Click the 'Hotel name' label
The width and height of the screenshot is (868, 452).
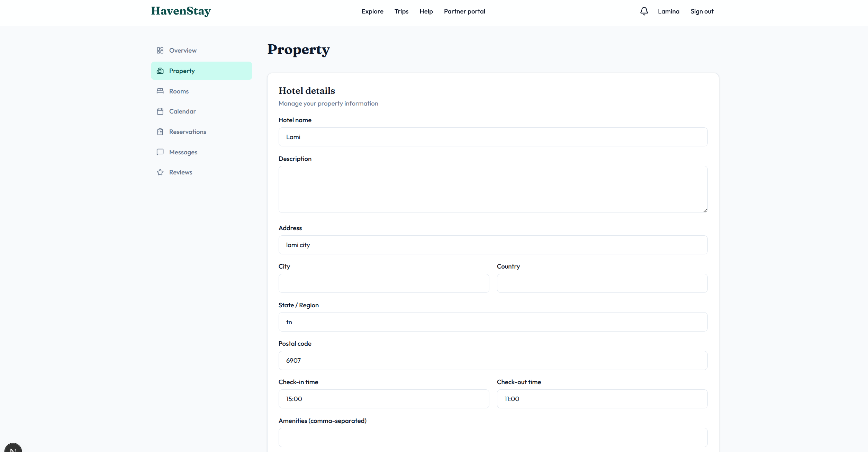[x=295, y=120]
